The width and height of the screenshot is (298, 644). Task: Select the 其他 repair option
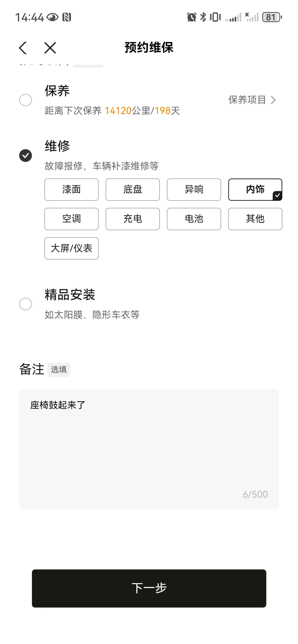point(255,219)
